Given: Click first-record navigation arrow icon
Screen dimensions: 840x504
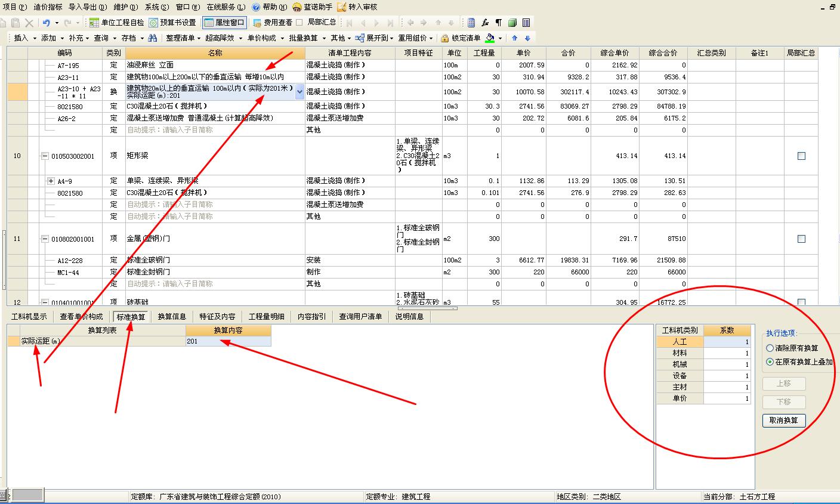Looking at the screenshot, I should pyautogui.click(x=349, y=23).
